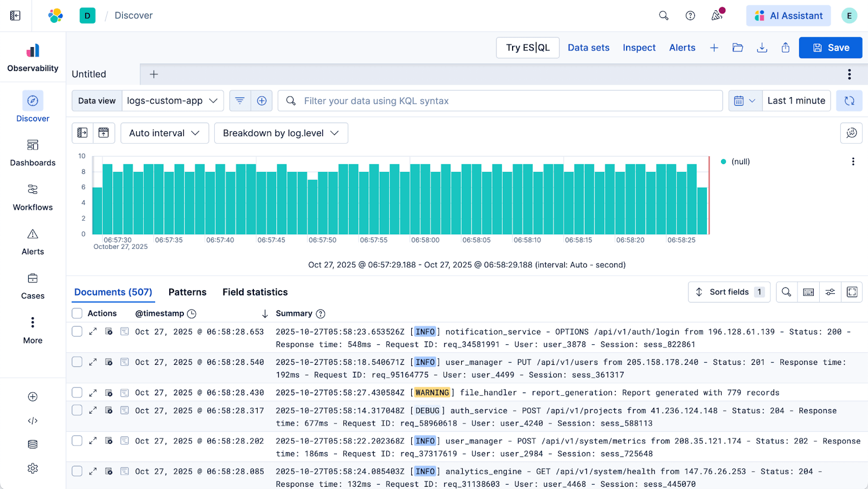Click the Try ES|QL button
Image resolution: width=868 pixels, height=489 pixels.
click(x=527, y=48)
